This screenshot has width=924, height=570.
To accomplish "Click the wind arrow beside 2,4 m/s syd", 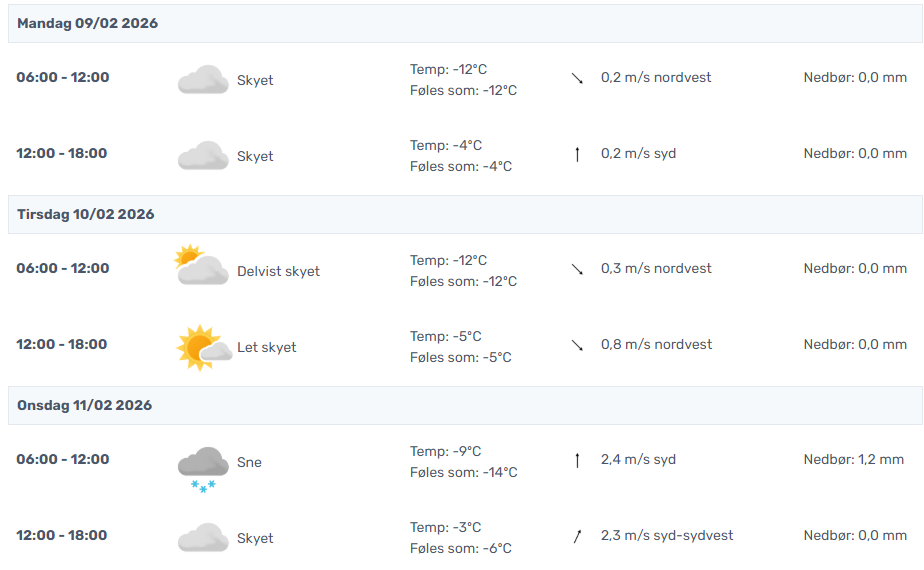I will (x=577, y=460).
